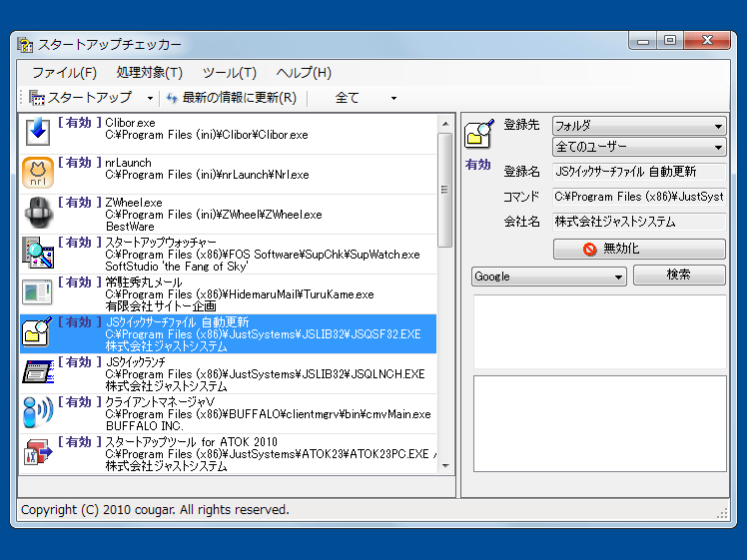This screenshot has width=747, height=560.
Task: Maximize the スタートアップチェッカー window
Action: (x=670, y=41)
